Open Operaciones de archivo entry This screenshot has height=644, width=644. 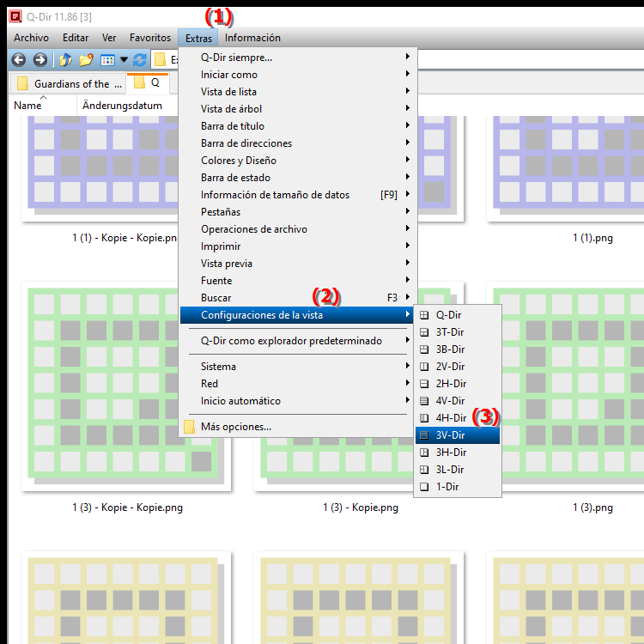pyautogui.click(x=296, y=229)
